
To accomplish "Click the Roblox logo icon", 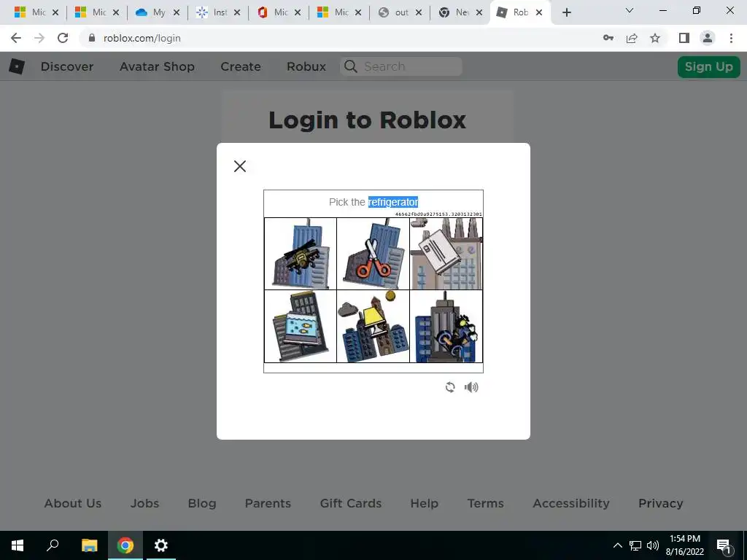I will tap(17, 66).
